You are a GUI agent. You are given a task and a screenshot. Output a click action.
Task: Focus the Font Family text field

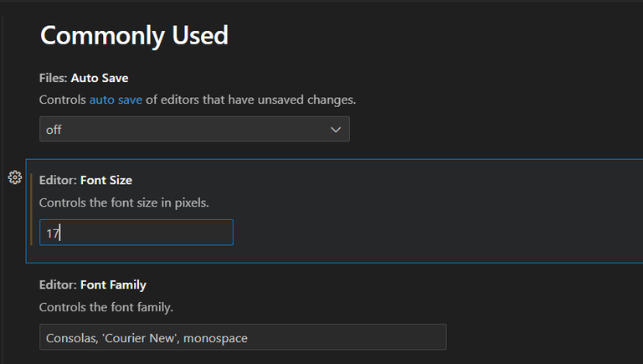(242, 337)
